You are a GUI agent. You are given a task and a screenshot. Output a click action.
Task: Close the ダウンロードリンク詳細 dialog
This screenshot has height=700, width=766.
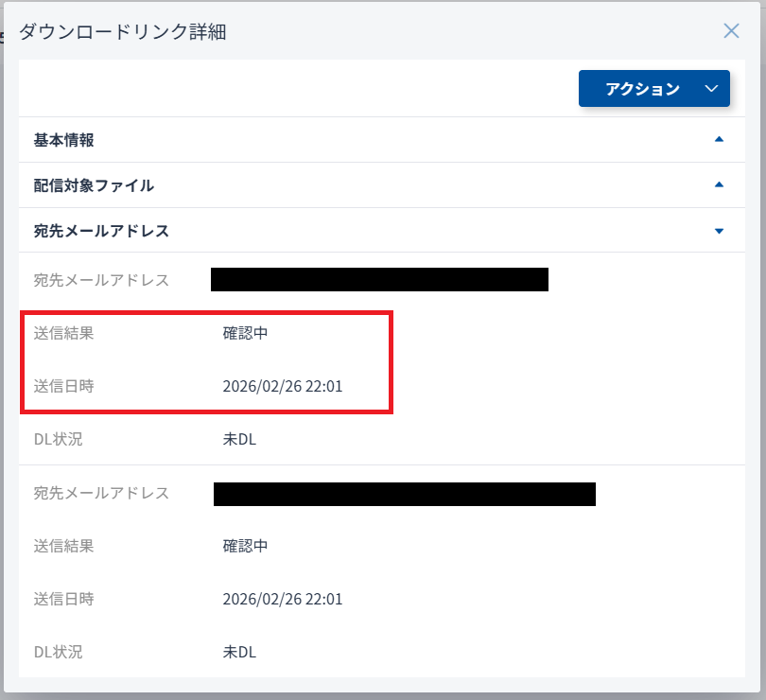coord(731,31)
